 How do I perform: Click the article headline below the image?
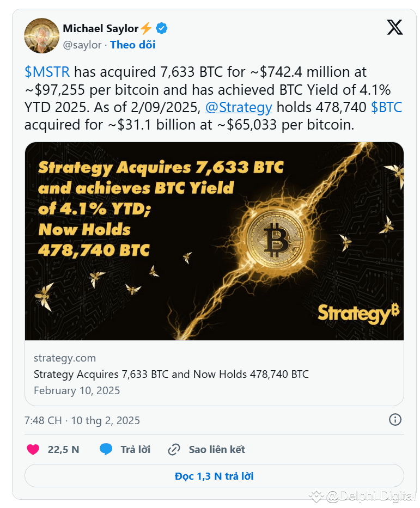[171, 374]
